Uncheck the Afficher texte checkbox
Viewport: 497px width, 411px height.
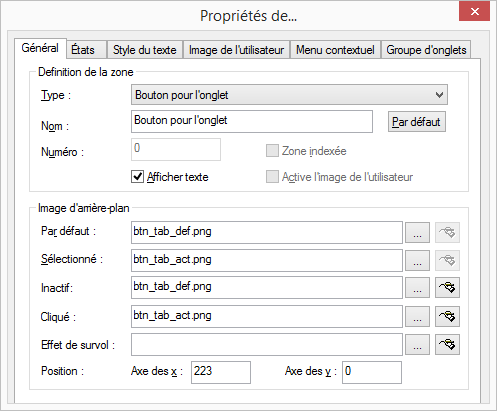coord(137,177)
